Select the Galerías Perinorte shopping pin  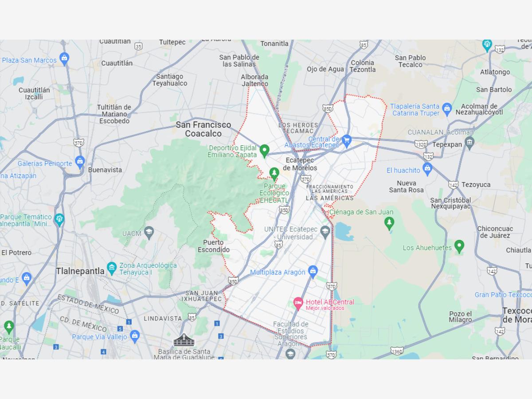80,162
